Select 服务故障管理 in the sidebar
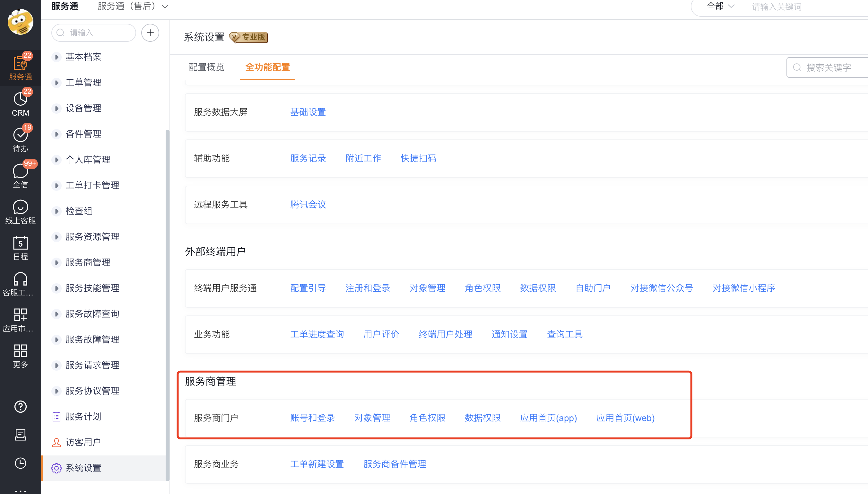Screen dimensions: 868x494 click(92, 339)
